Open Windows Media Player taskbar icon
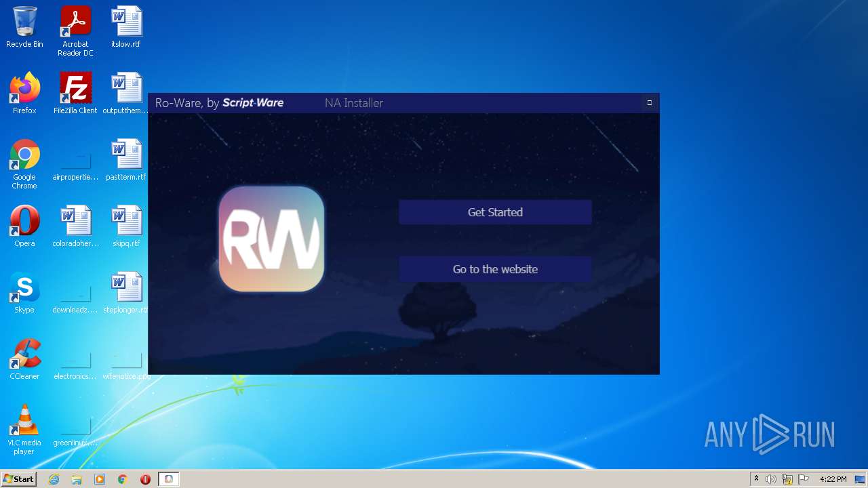 (100, 479)
